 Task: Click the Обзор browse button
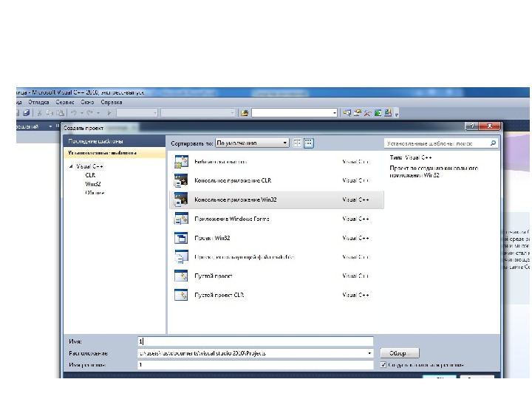pyautogui.click(x=400, y=353)
